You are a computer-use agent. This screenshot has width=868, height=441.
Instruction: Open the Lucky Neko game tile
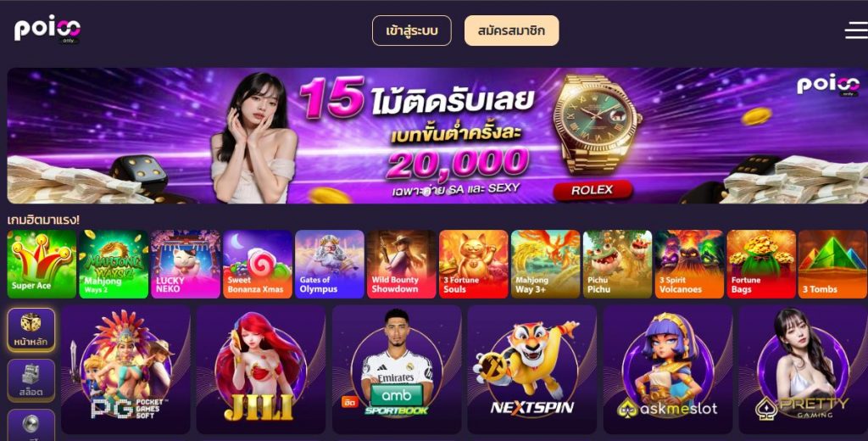pos(186,265)
